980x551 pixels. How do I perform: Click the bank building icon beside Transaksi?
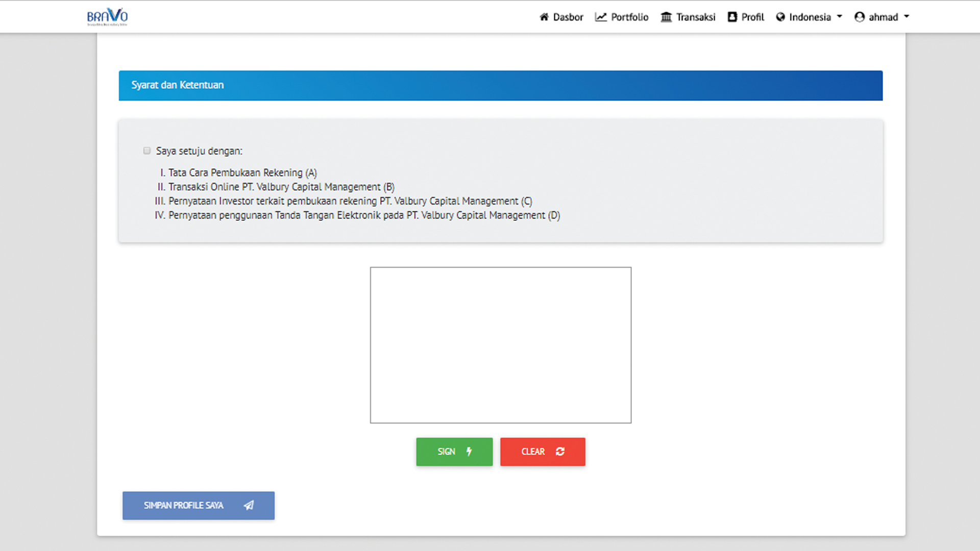(x=666, y=17)
